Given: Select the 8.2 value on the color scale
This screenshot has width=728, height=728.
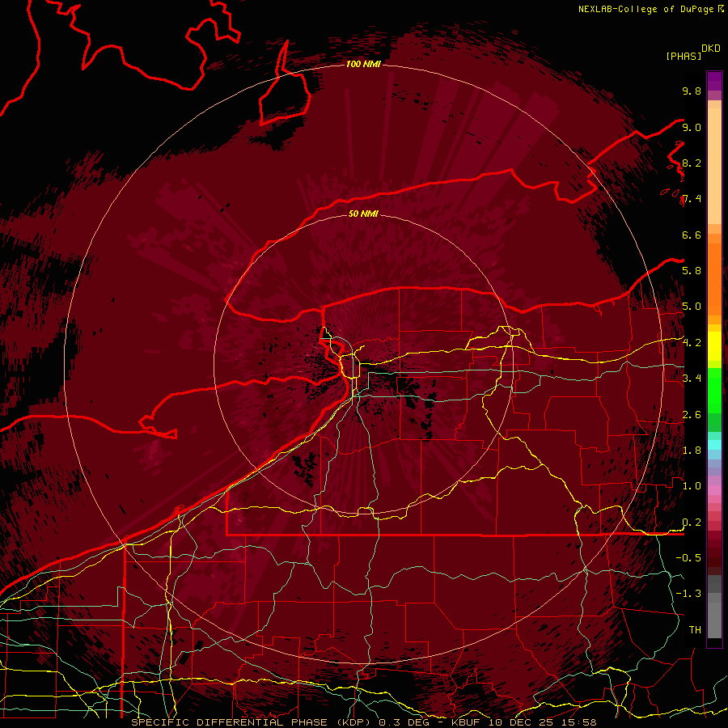Looking at the screenshot, I should [x=692, y=163].
